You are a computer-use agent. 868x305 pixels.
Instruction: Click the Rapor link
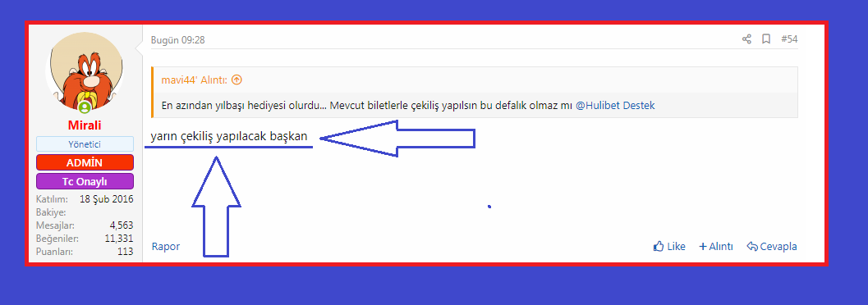click(166, 247)
